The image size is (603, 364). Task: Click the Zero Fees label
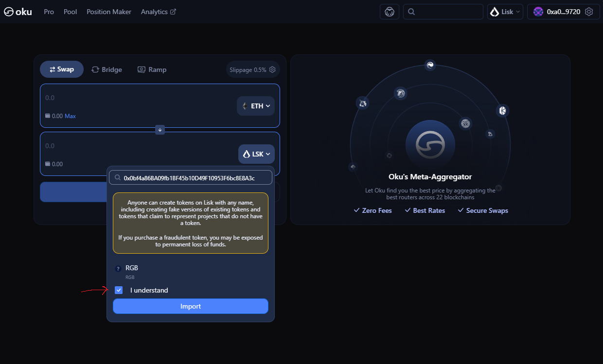point(372,210)
